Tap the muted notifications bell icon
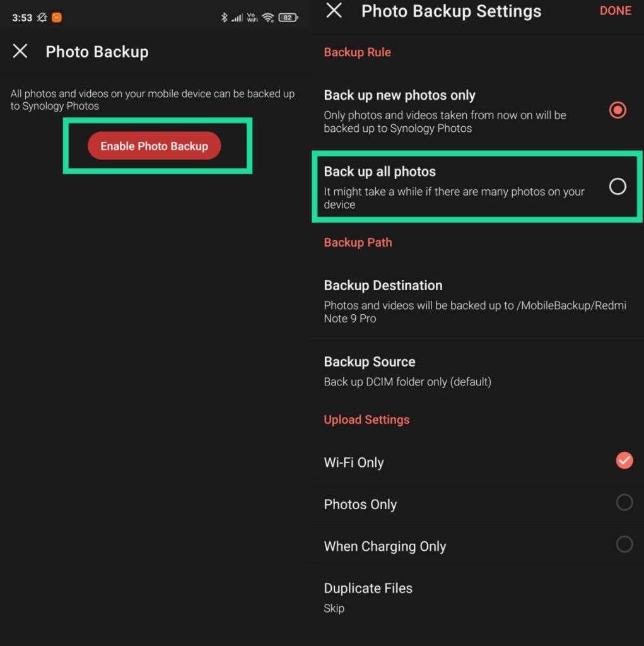Image resolution: width=644 pixels, height=646 pixels. tap(42, 18)
